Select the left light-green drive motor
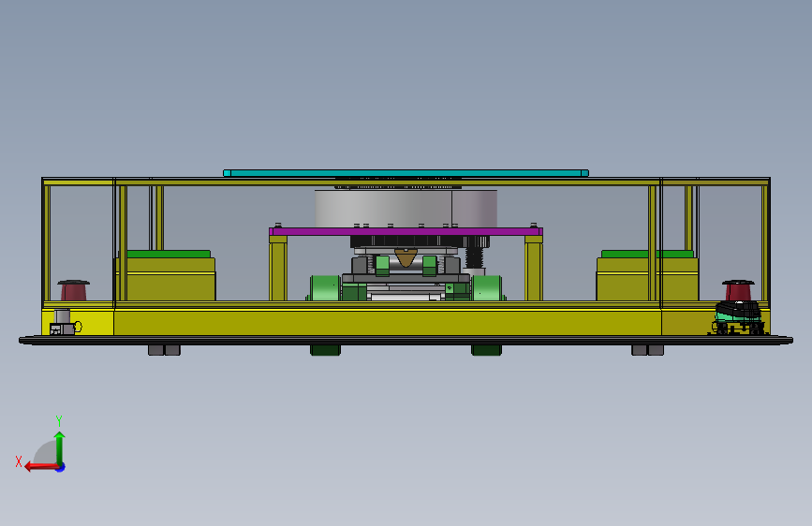The height and width of the screenshot is (526, 812). tap(325, 288)
